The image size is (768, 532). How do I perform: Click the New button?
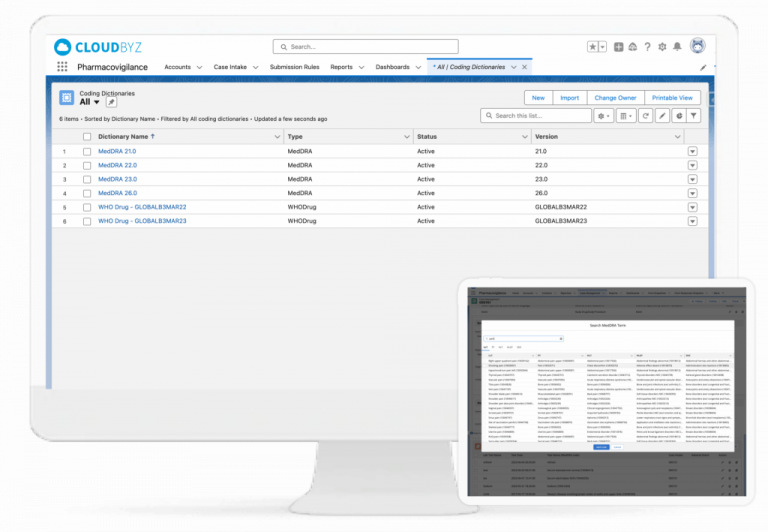(x=538, y=97)
